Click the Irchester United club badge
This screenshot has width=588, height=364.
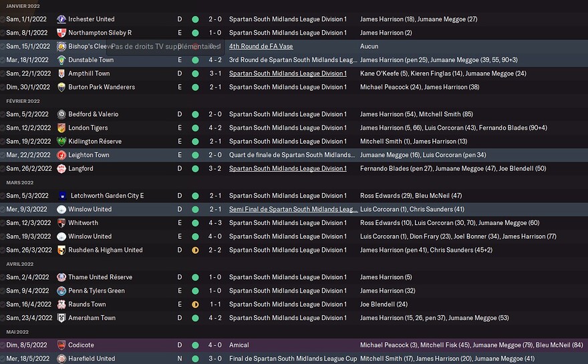[x=61, y=19]
